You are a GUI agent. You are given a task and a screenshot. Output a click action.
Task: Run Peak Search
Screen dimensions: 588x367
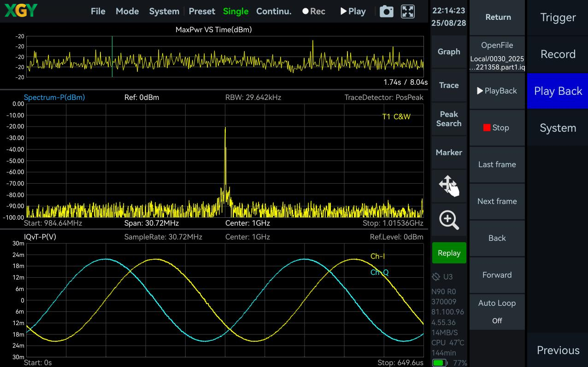[x=449, y=119]
